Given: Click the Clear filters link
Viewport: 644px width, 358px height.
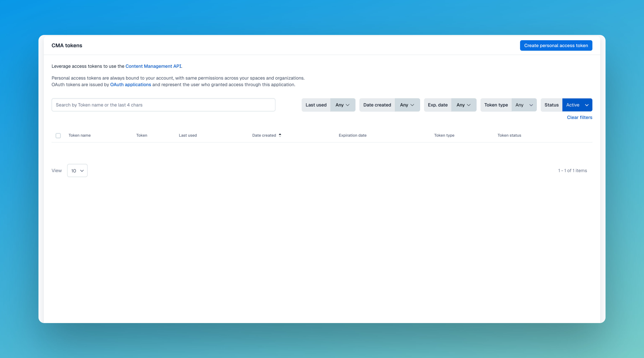Looking at the screenshot, I should click(x=579, y=117).
